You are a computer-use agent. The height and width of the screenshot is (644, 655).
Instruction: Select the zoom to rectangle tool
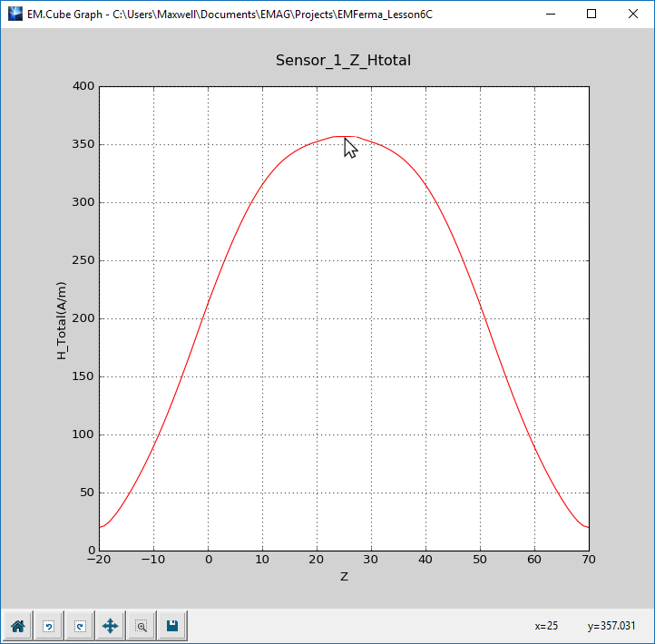click(142, 626)
